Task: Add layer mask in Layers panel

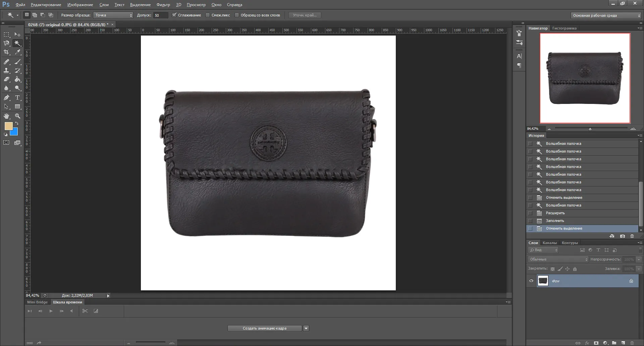Action: (x=596, y=343)
